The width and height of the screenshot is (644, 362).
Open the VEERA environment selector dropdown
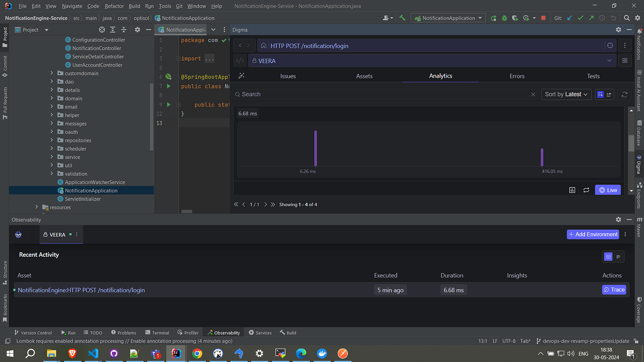[432, 61]
